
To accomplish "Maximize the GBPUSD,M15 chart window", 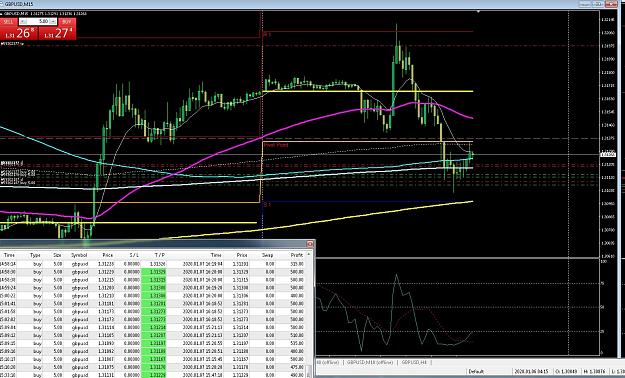I will click(x=597, y=4).
